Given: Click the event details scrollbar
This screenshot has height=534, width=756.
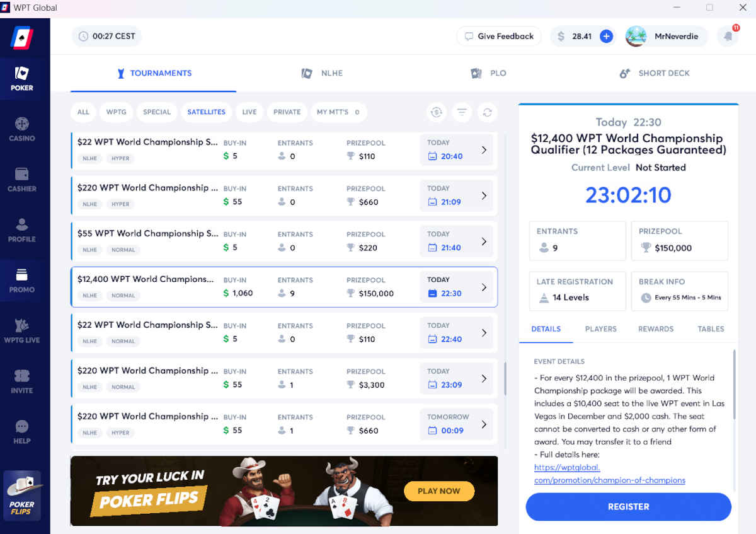Looking at the screenshot, I should click(734, 385).
